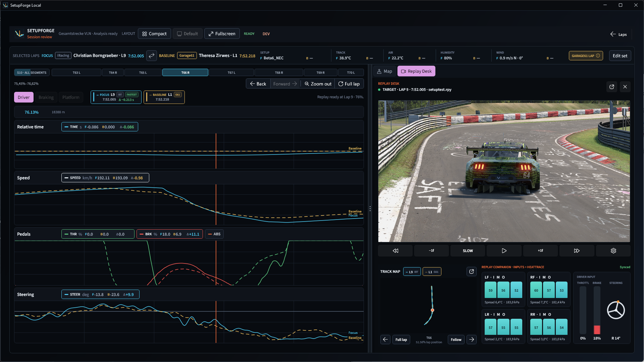Toggle L9 IBT lap on track map
This screenshot has height=362, width=644.
click(x=412, y=272)
